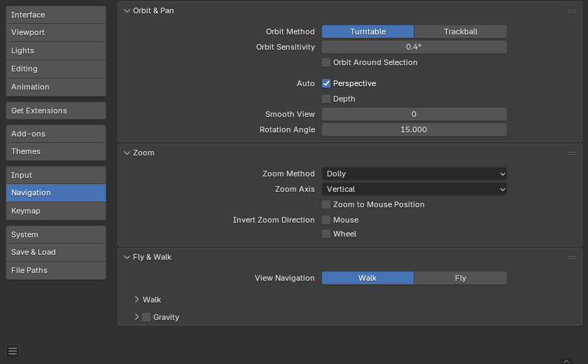Open the Themes preferences tab
This screenshot has height=364, width=588.
[56, 151]
